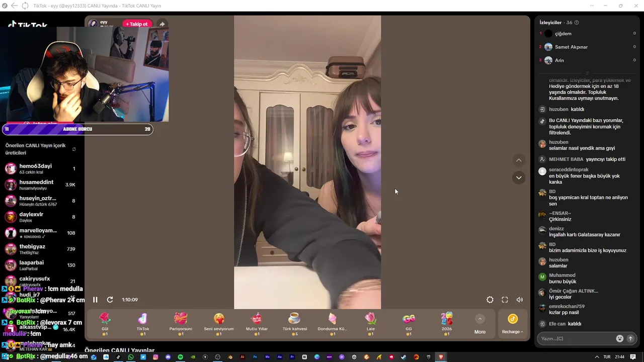Open Steam from the taskbar
This screenshot has width=644, height=362.
pyautogui.click(x=404, y=357)
